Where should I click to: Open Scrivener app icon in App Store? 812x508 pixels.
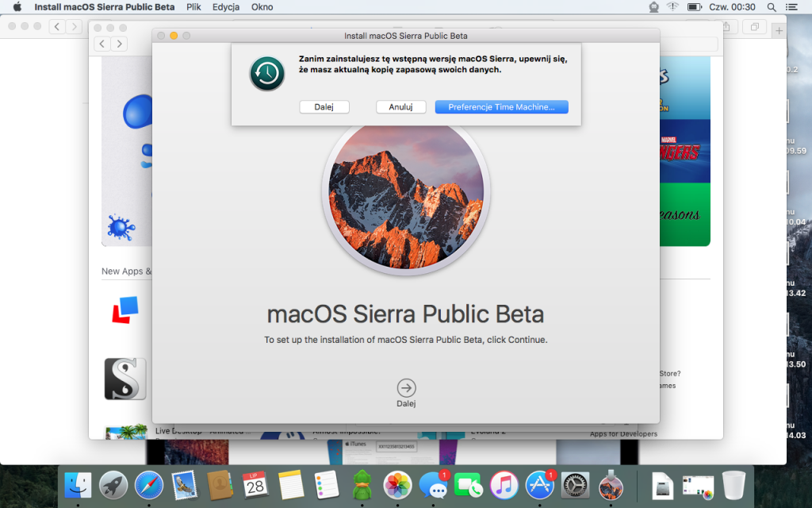click(x=125, y=379)
